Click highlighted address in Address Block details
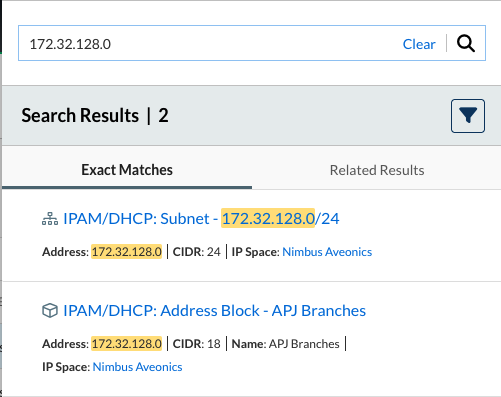This screenshot has height=397, width=501. click(127, 344)
